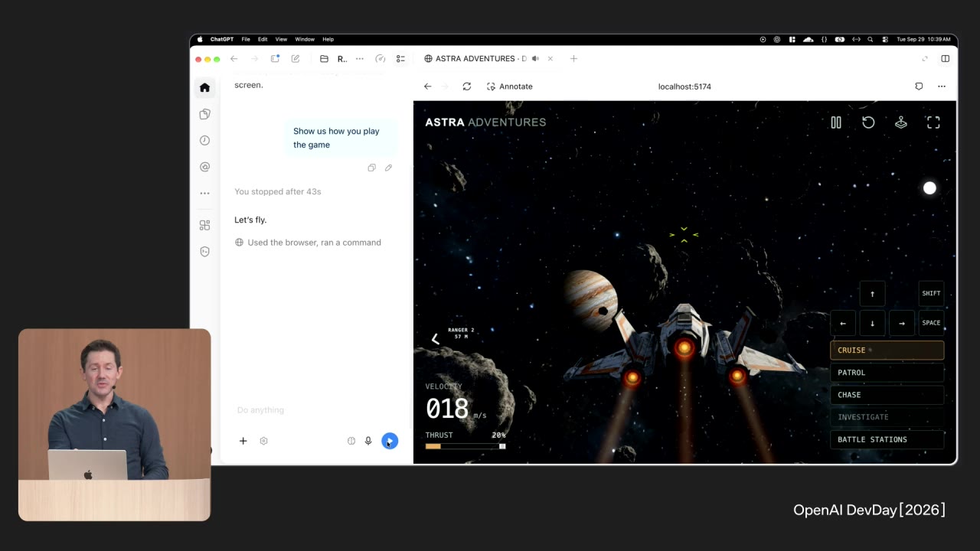Click the yellow targeting reticle
This screenshot has height=551, width=980.
(x=684, y=235)
